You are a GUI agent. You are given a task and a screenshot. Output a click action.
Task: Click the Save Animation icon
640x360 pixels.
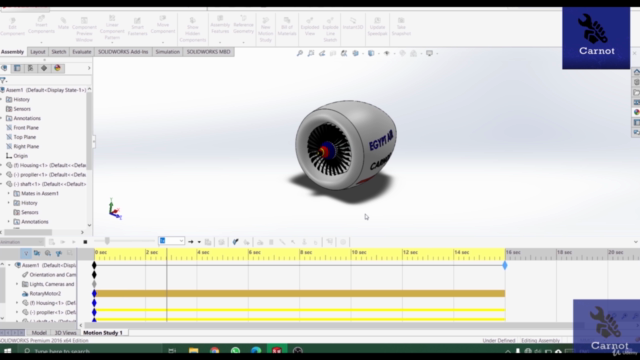[208, 242]
